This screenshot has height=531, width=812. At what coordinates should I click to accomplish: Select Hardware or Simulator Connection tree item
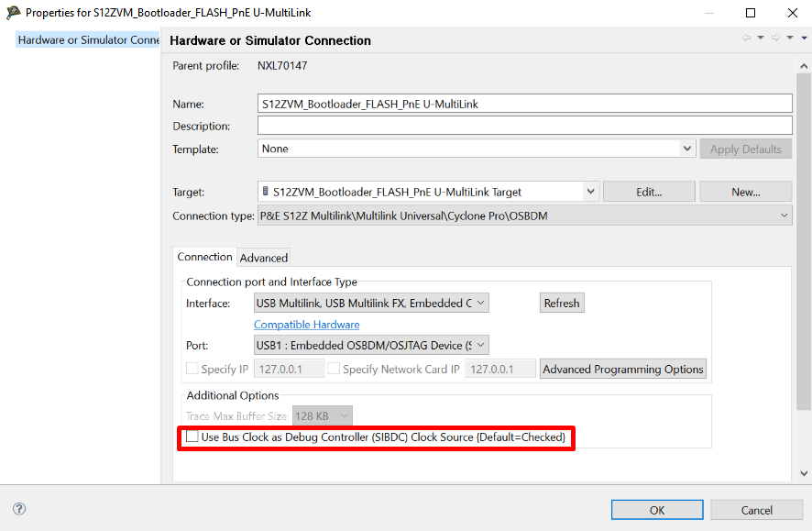[x=89, y=40]
